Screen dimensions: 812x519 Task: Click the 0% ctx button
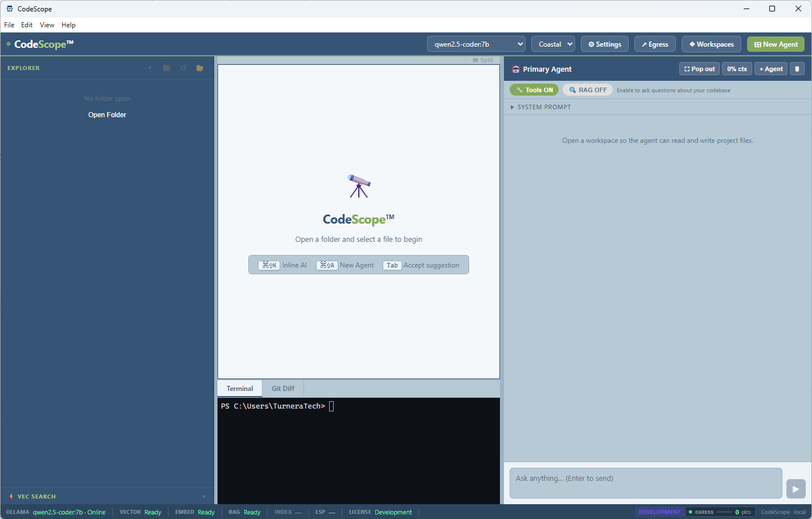[x=737, y=69]
